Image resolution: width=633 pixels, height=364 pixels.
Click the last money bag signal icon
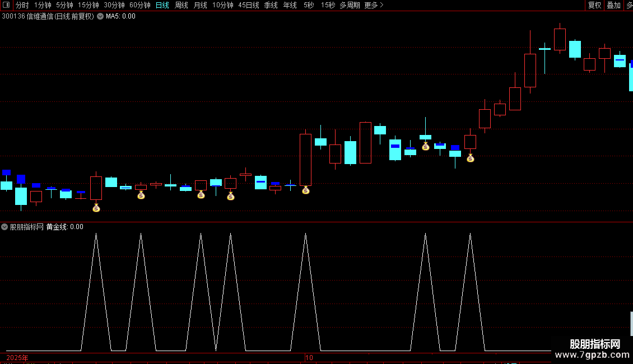pyautogui.click(x=471, y=158)
